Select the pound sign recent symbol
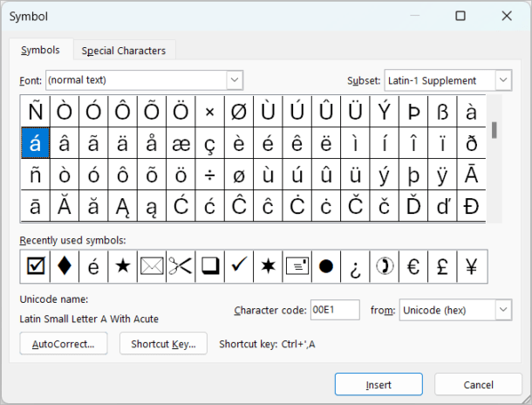 [x=442, y=266]
